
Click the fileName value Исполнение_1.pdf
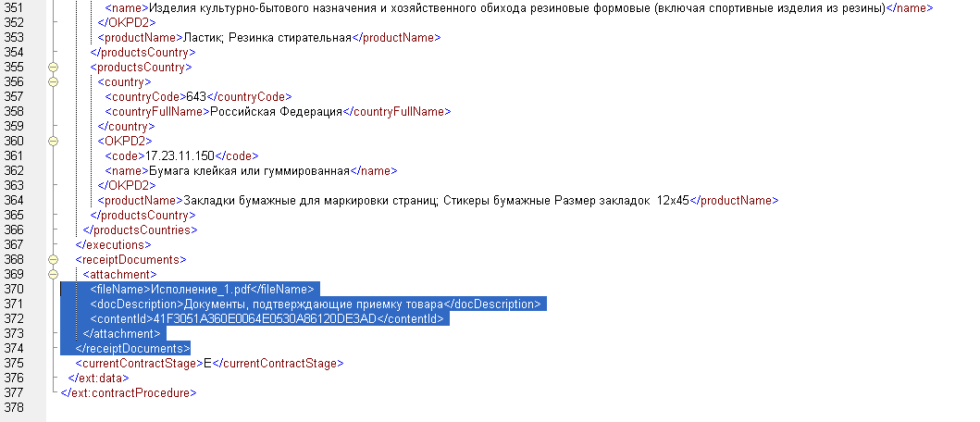201,290
